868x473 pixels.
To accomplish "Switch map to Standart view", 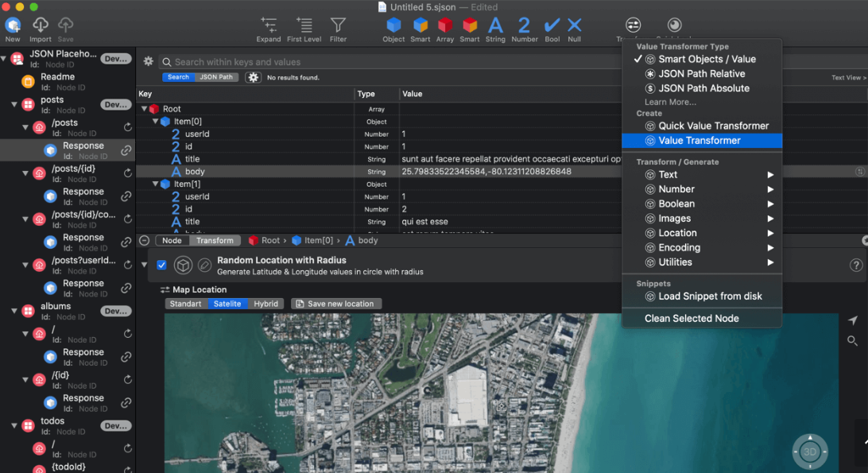I will (186, 304).
